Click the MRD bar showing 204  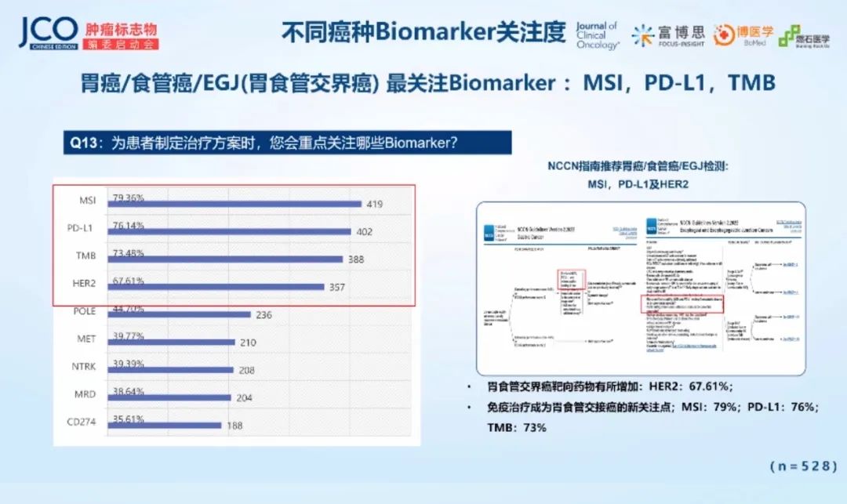click(x=171, y=397)
